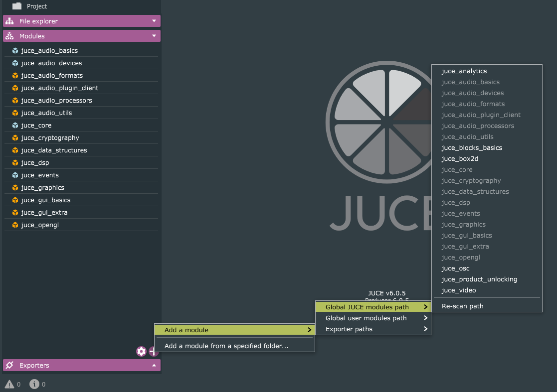Click the cube icon beside juce_dsp
Viewport: 557px width, 392px height.
pyautogui.click(x=15, y=162)
